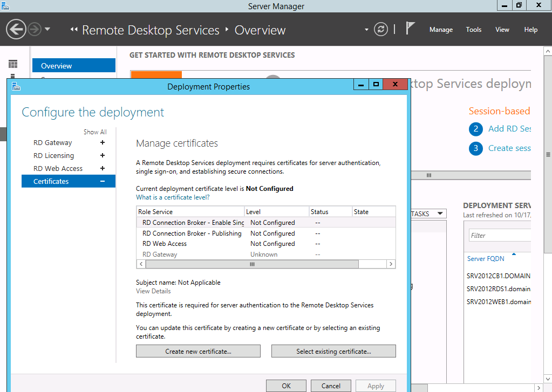
Task: Click the Deployment Properties window icon
Action: click(16, 86)
